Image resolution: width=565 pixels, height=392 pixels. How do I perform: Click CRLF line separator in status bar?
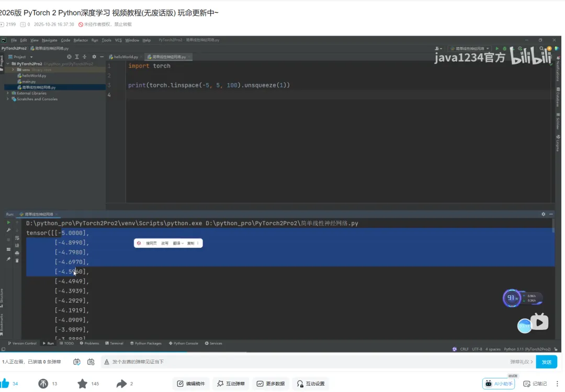[465, 349]
